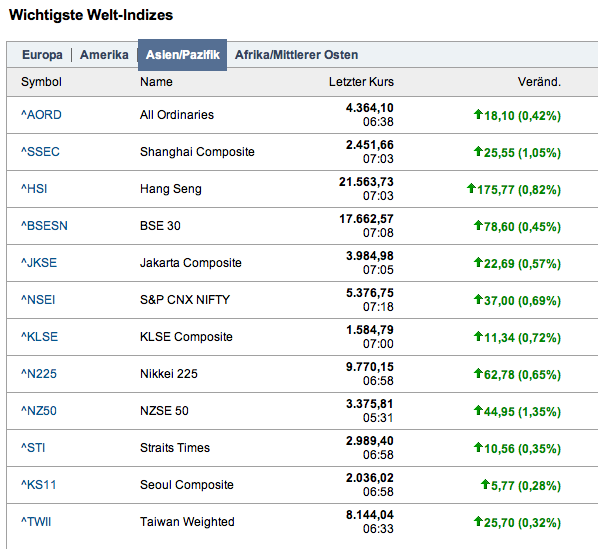The height and width of the screenshot is (549, 598).
Task: Switch to the Europa tab
Action: pyautogui.click(x=42, y=55)
